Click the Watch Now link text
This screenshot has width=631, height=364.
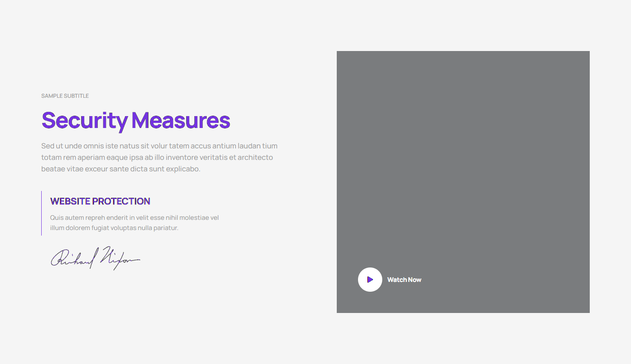pos(404,280)
